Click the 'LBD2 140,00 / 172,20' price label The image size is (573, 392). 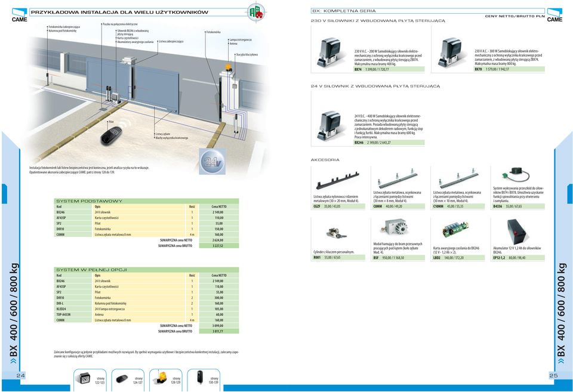coord(458,258)
